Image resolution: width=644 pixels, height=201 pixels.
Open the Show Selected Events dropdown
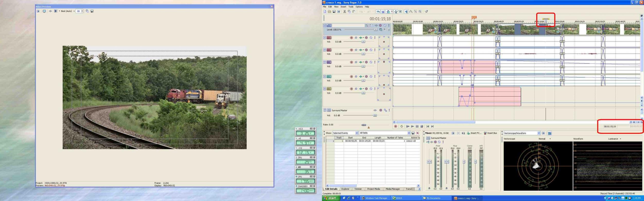[x=357, y=133]
